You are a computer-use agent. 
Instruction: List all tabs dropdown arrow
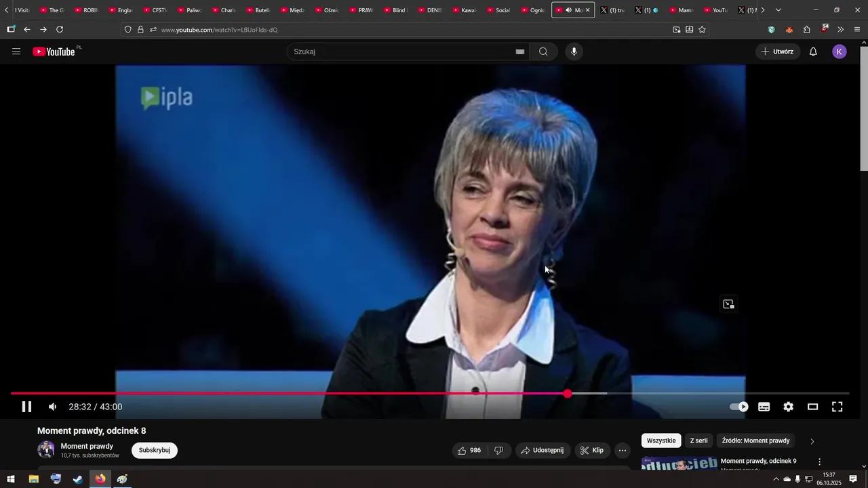pos(778,10)
